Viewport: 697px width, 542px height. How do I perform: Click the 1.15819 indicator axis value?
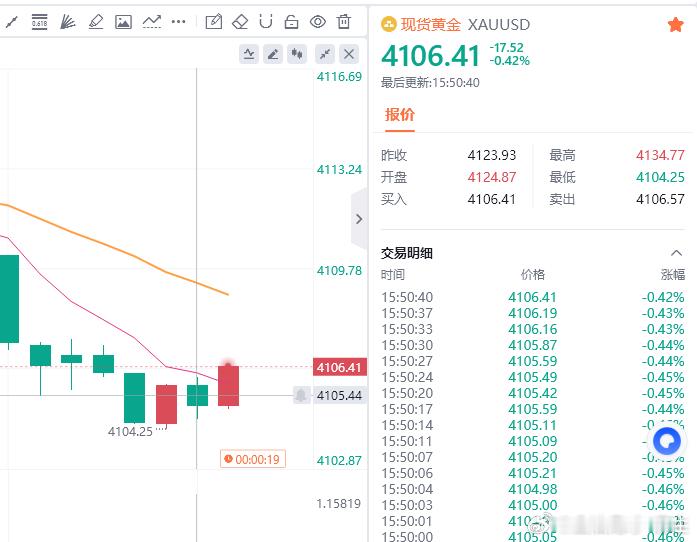[338, 503]
